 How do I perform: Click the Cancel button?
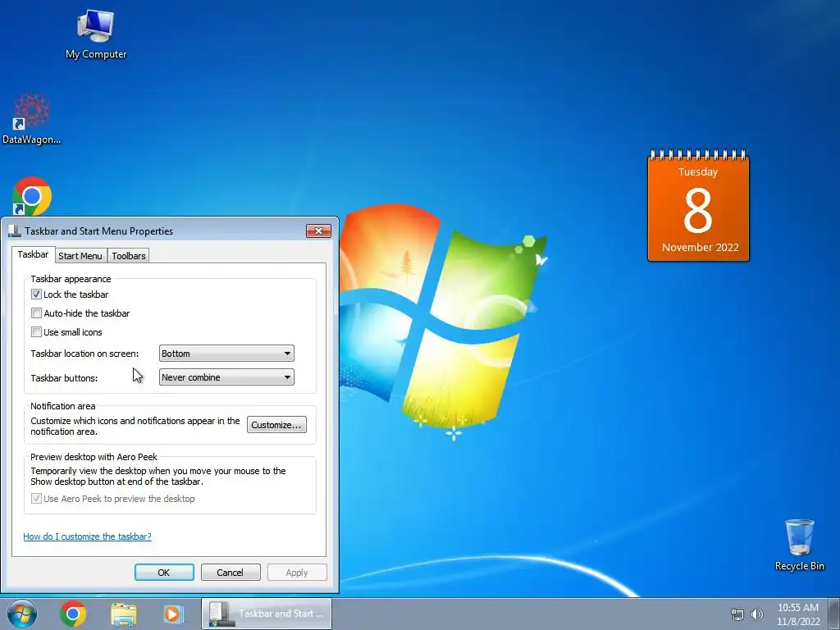click(231, 572)
